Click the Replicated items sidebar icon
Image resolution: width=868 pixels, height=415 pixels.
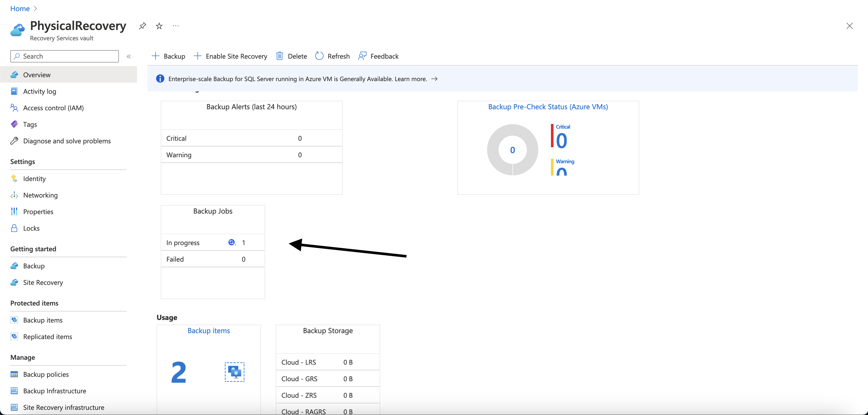click(14, 336)
